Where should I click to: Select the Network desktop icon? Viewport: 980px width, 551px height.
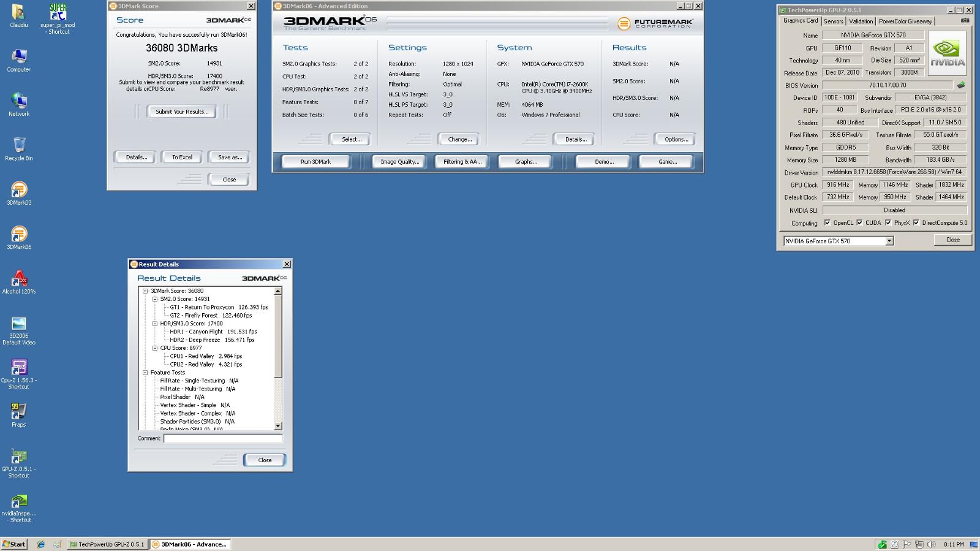tap(18, 104)
